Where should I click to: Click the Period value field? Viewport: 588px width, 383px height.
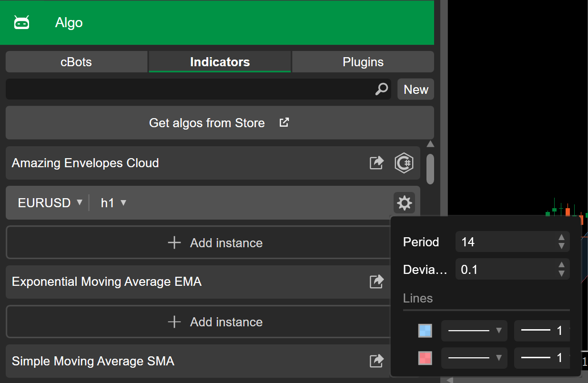pyautogui.click(x=505, y=242)
